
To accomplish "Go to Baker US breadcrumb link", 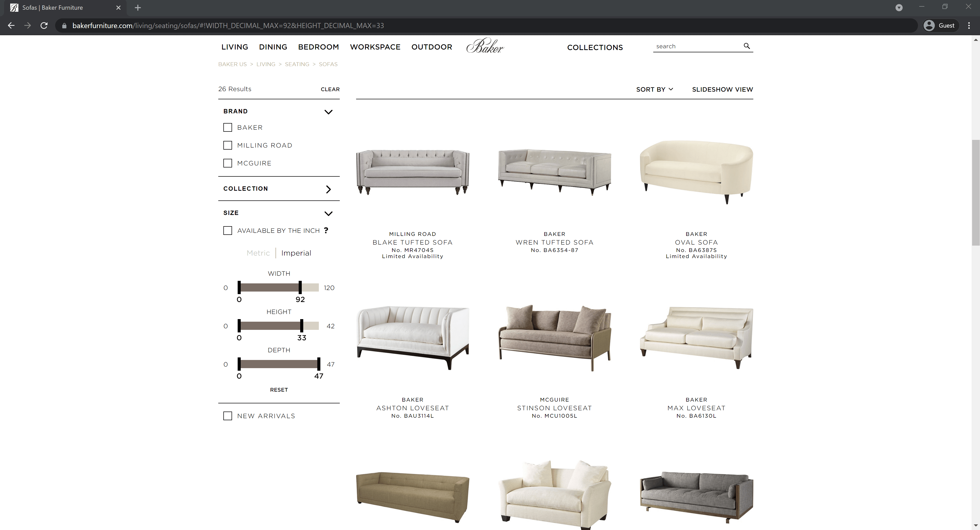I will click(x=233, y=64).
